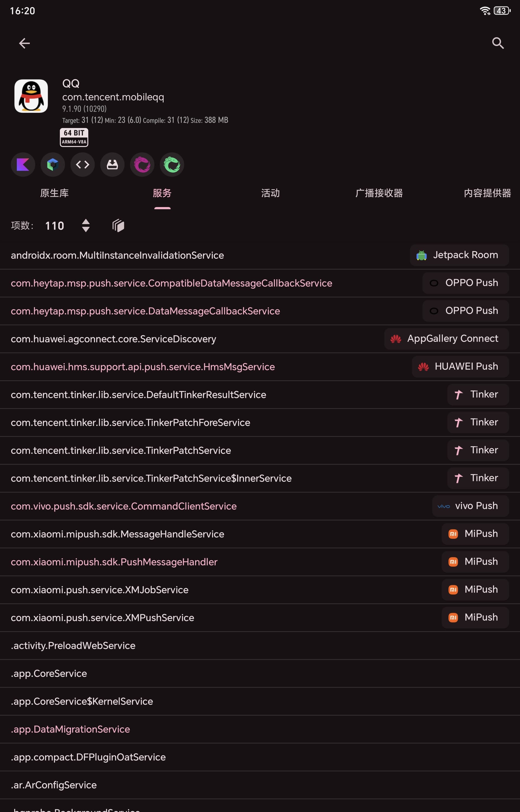Switch to the 广播接收器 tab
The width and height of the screenshot is (520, 812).
[379, 193]
